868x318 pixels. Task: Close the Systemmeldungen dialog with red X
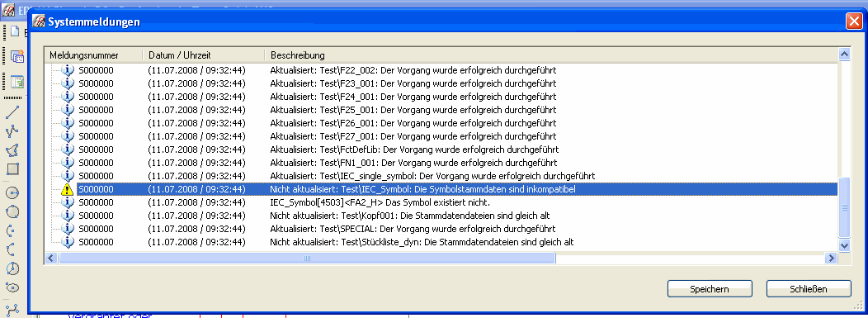click(x=854, y=21)
